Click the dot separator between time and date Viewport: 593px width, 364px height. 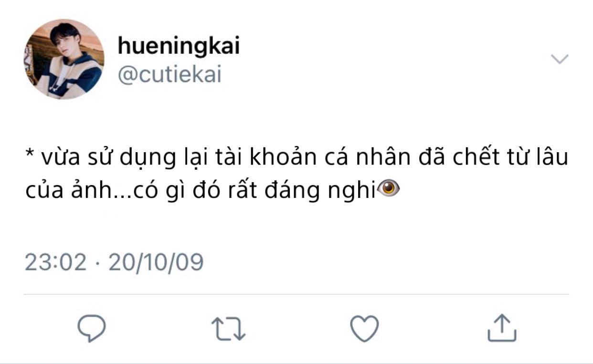pos(98,263)
